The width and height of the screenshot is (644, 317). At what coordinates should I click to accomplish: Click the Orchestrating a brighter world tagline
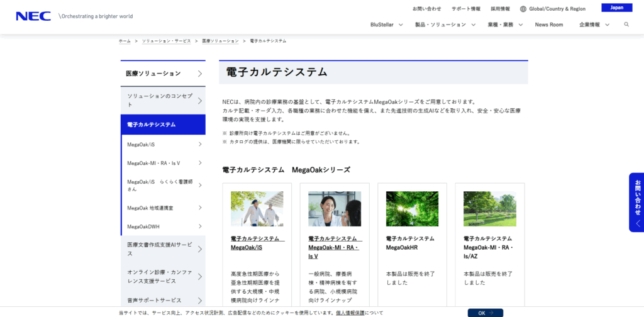[96, 16]
